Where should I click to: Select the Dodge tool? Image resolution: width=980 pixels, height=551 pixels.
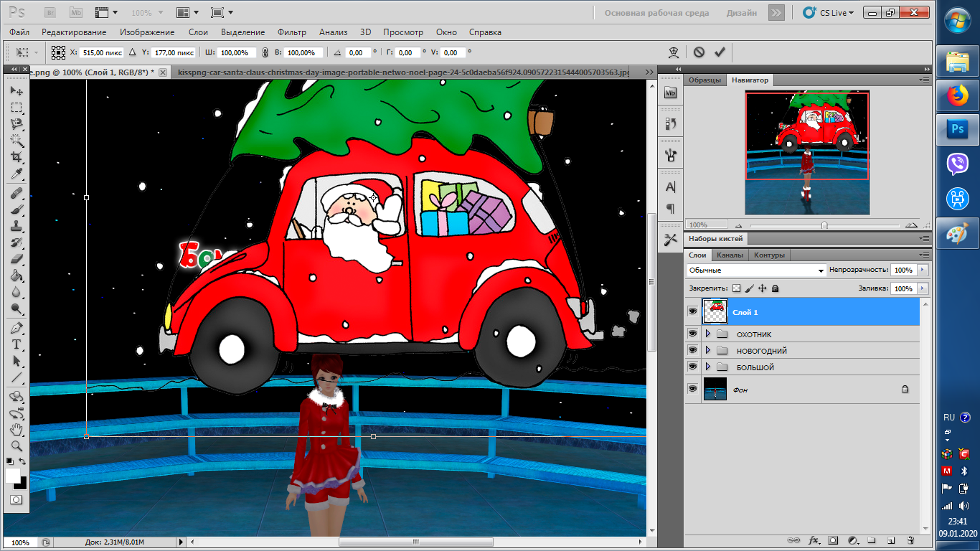tap(16, 309)
